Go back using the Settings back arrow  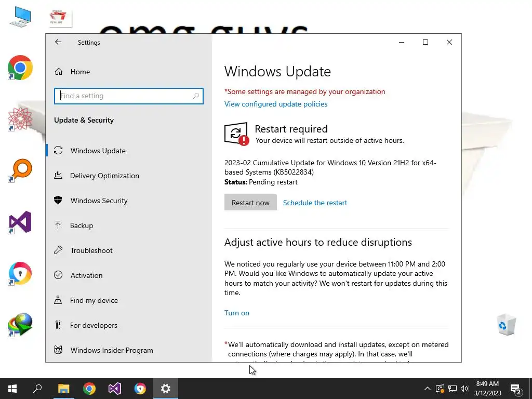58,42
